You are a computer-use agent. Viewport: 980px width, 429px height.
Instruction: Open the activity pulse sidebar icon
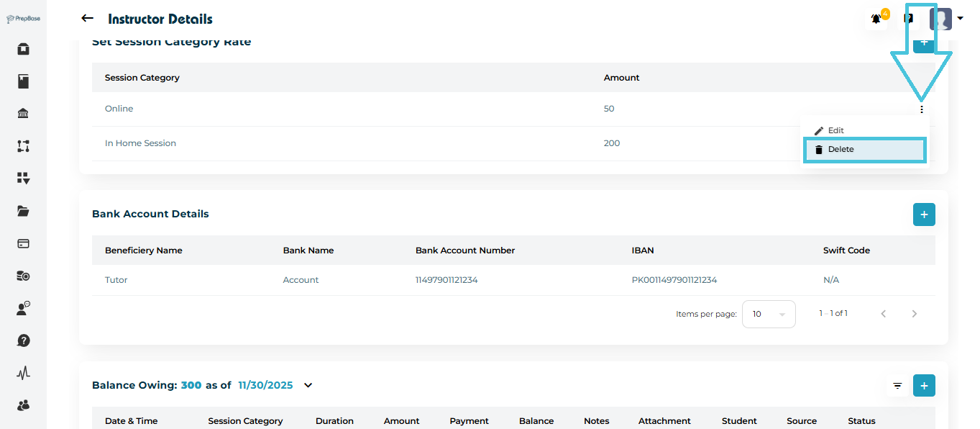23,373
